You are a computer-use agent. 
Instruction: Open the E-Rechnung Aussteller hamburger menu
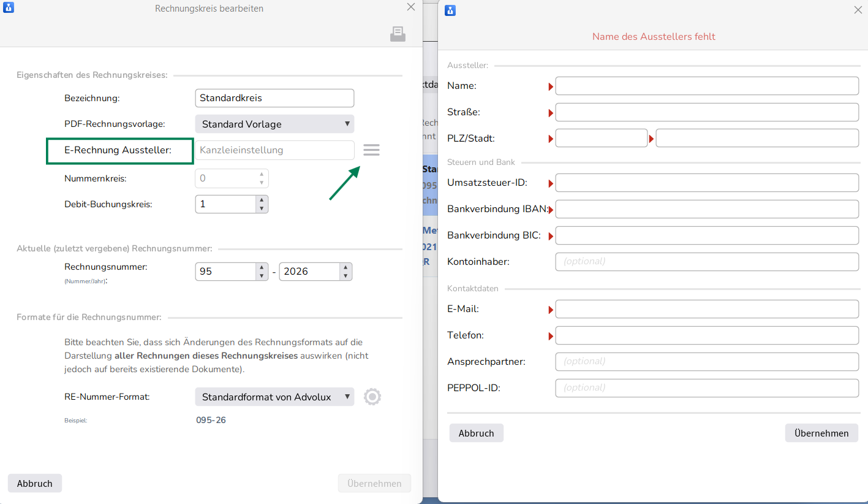coord(371,150)
